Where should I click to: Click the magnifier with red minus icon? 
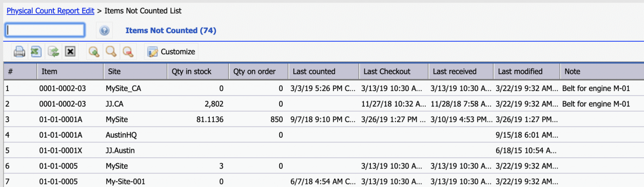pyautogui.click(x=128, y=51)
